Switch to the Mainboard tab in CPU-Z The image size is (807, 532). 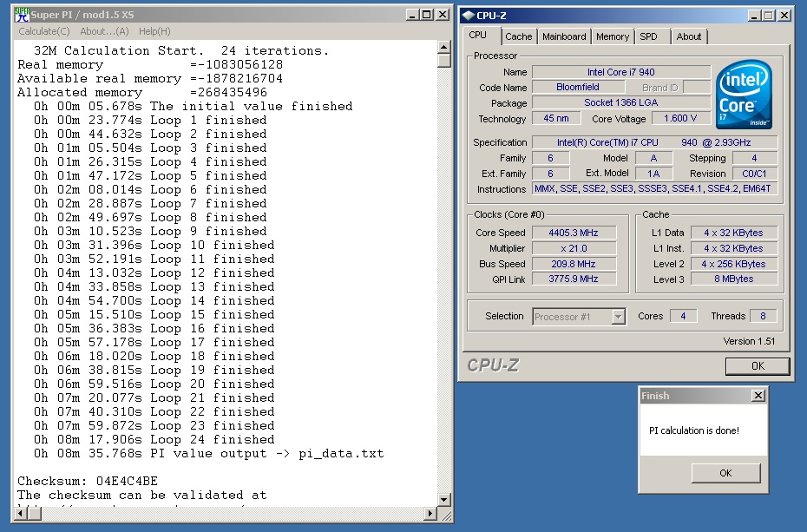point(564,36)
